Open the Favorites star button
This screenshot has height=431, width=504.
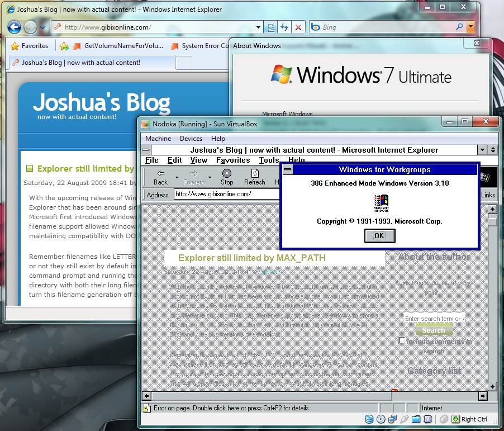[x=29, y=46]
